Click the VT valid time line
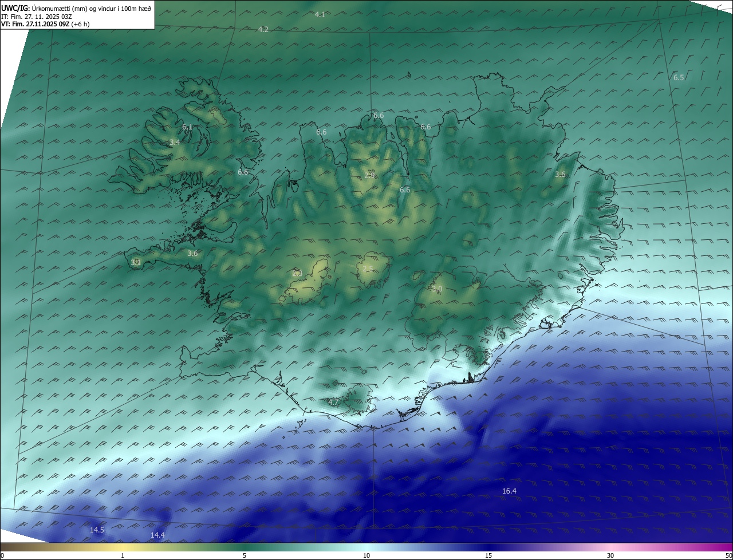 (x=45, y=24)
